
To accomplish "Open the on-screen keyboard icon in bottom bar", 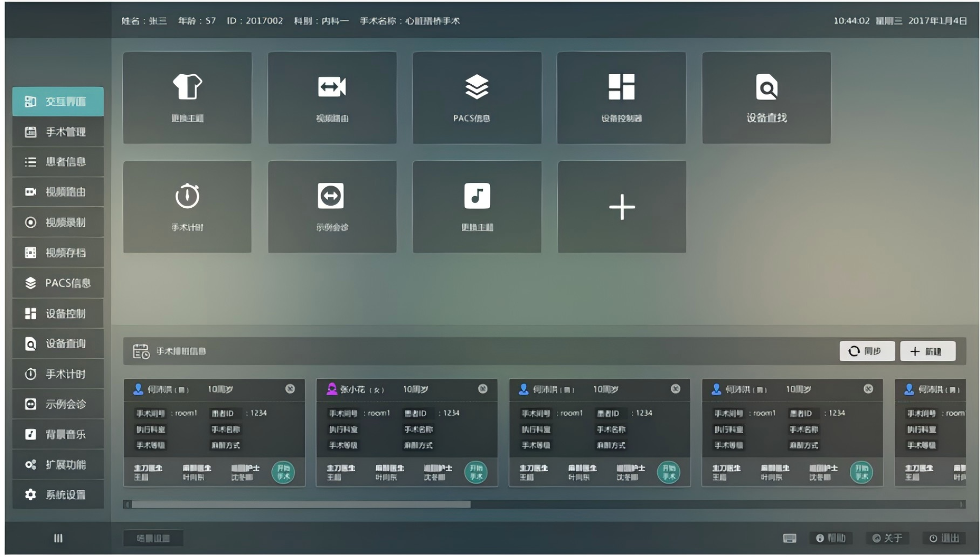I will (x=789, y=538).
